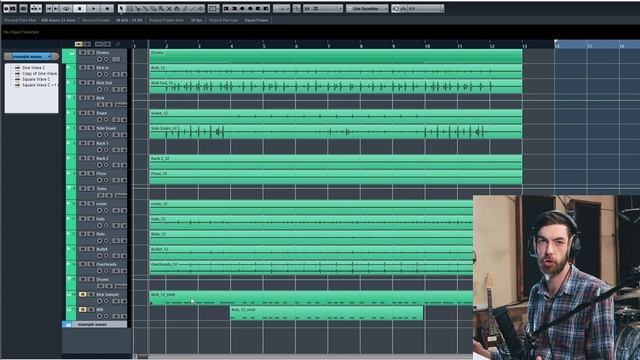The width and height of the screenshot is (640, 360).
Task: Select Square Wave C entry
Action: (x=36, y=79)
